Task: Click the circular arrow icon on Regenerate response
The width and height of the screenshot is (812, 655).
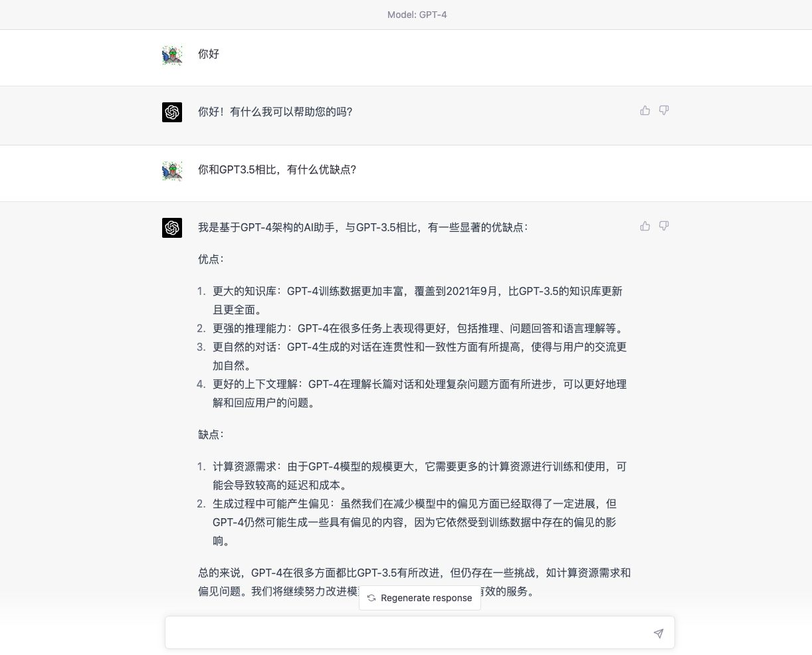Action: coord(371,598)
